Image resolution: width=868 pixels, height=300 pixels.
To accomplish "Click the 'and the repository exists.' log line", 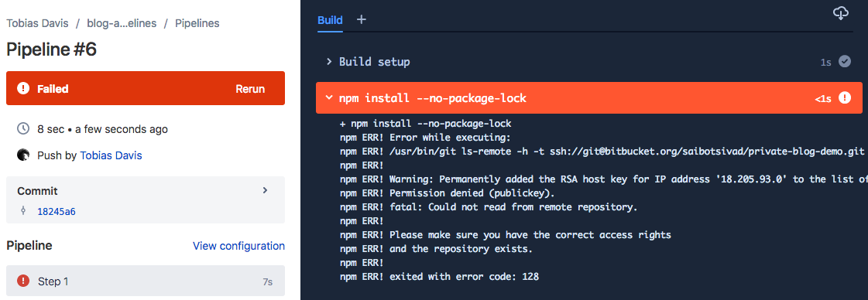I will click(436, 249).
